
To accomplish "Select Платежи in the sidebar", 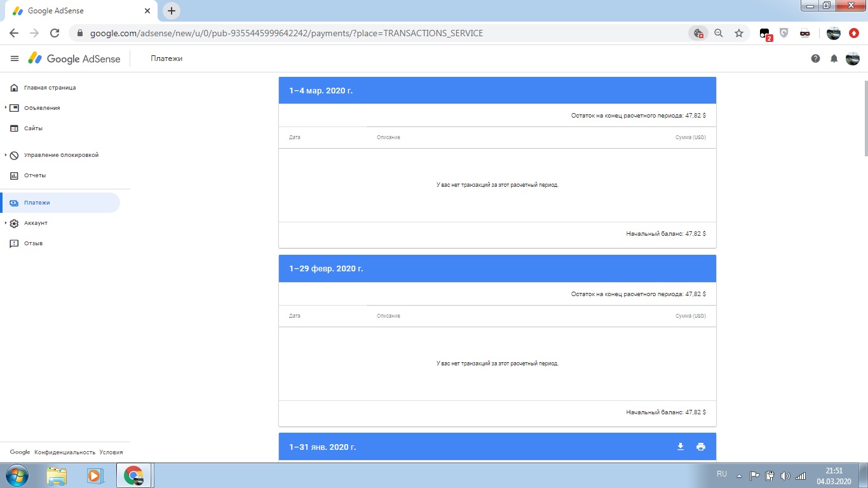I will (x=60, y=203).
